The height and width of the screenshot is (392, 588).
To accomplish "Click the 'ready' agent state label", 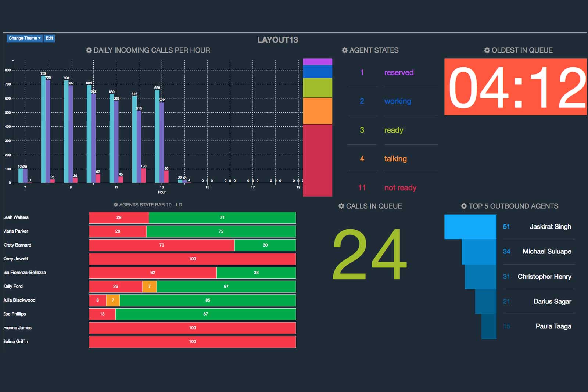I will click(394, 130).
